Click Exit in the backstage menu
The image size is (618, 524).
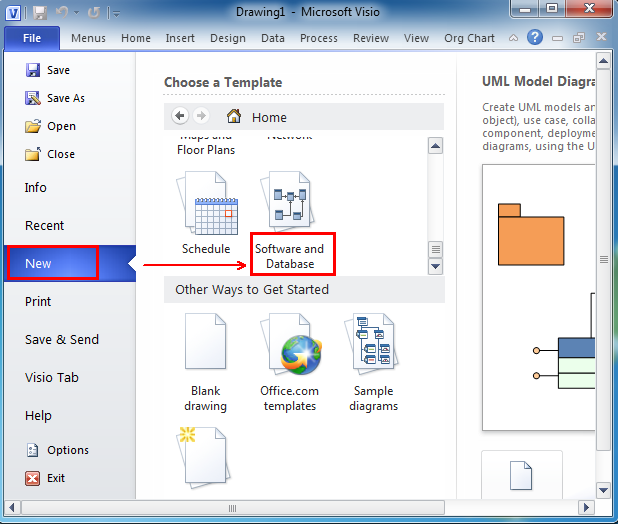(x=45, y=478)
